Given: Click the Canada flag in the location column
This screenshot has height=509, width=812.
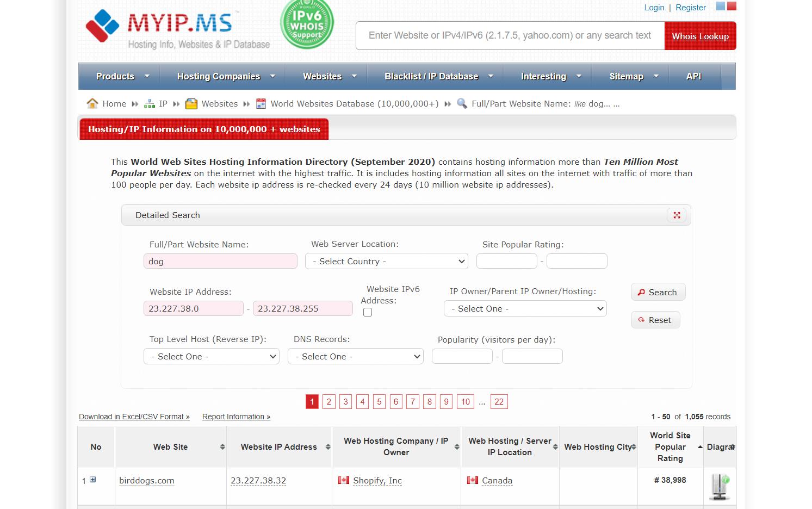Looking at the screenshot, I should (473, 480).
